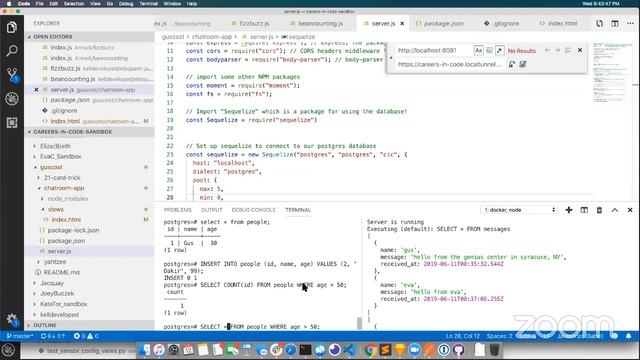Open the Explorer view in activity bar

(x=12, y=27)
